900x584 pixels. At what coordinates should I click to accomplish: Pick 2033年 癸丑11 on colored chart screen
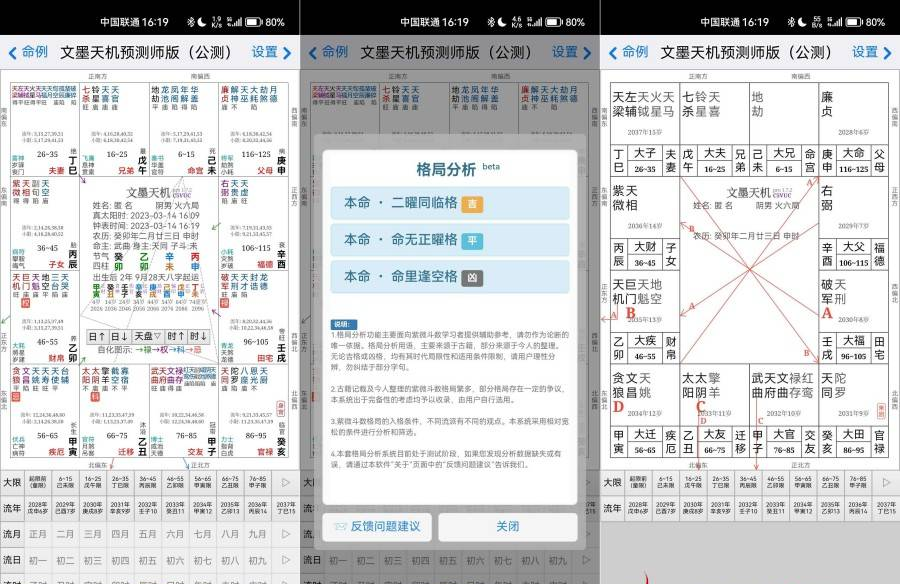tap(175, 508)
